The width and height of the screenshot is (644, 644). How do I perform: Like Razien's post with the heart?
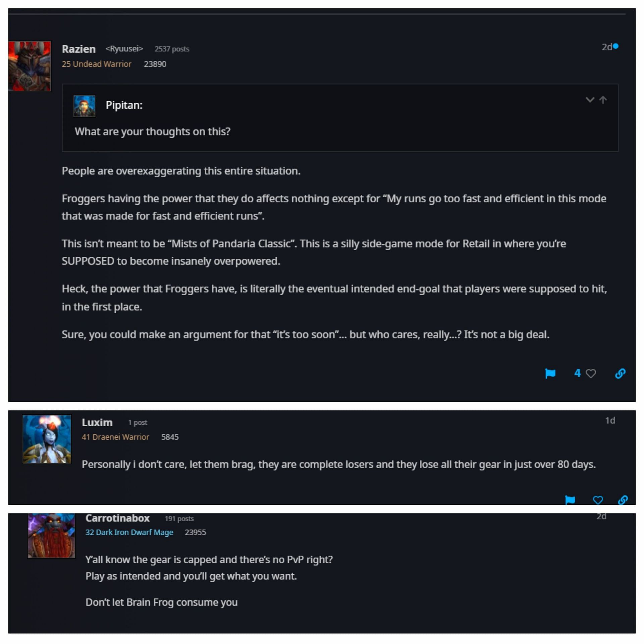(x=591, y=373)
